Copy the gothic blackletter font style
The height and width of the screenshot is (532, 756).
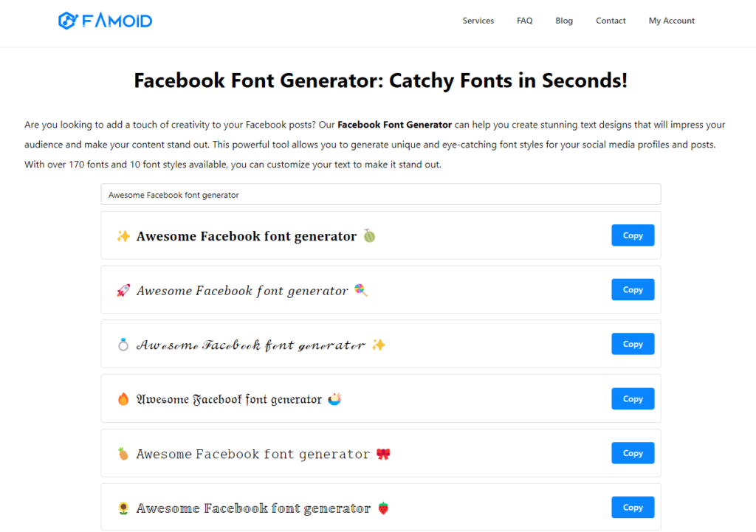[632, 398]
